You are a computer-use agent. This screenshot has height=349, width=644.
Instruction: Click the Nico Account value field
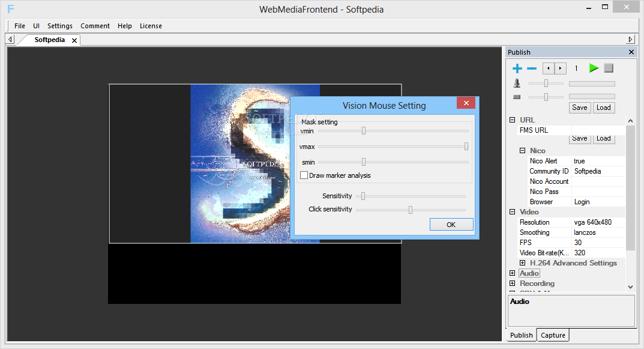click(x=598, y=181)
